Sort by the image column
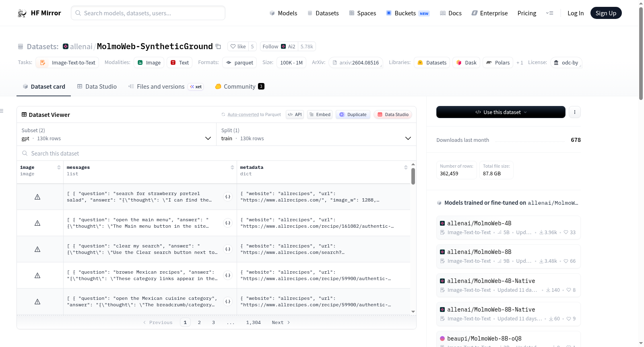This screenshot has height=347, width=644. pos(59,167)
